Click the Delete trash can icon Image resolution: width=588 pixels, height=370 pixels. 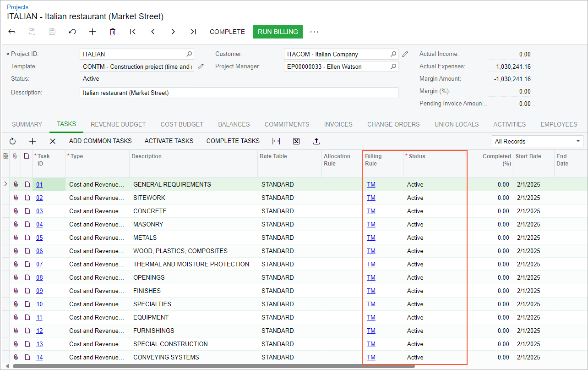113,32
